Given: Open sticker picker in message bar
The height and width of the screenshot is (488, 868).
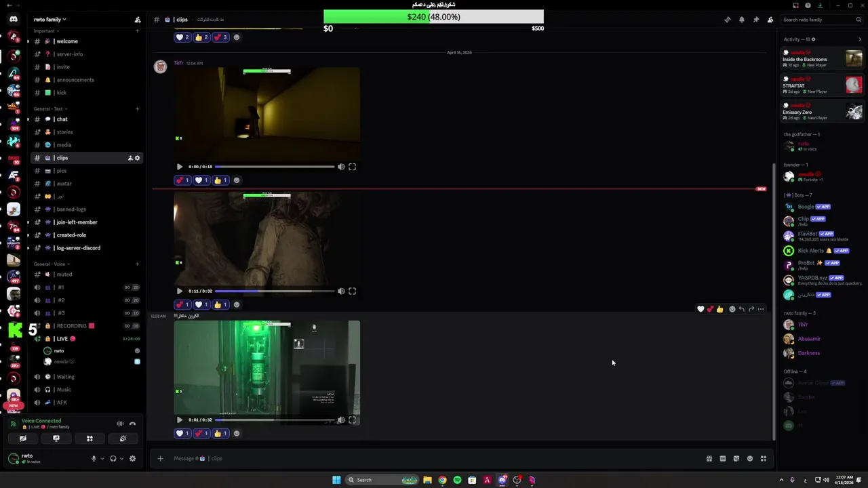Looking at the screenshot, I should [736, 459].
